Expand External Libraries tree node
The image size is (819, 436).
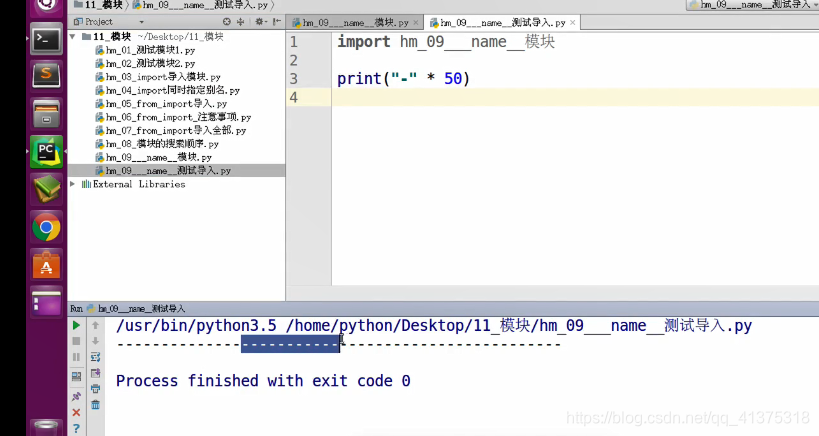pos(73,184)
